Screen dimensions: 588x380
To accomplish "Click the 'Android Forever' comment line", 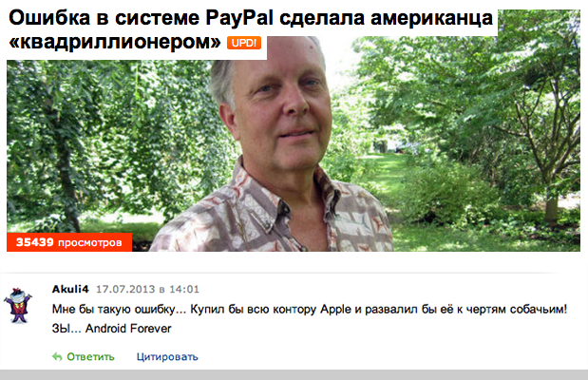I will (112, 329).
